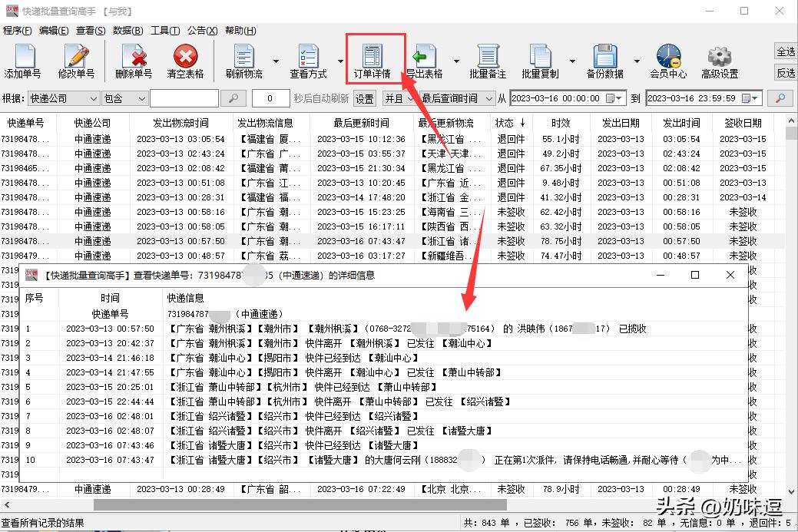The width and height of the screenshot is (798, 532).
Task: Back up data with 备份数据 icon
Action: (604, 58)
